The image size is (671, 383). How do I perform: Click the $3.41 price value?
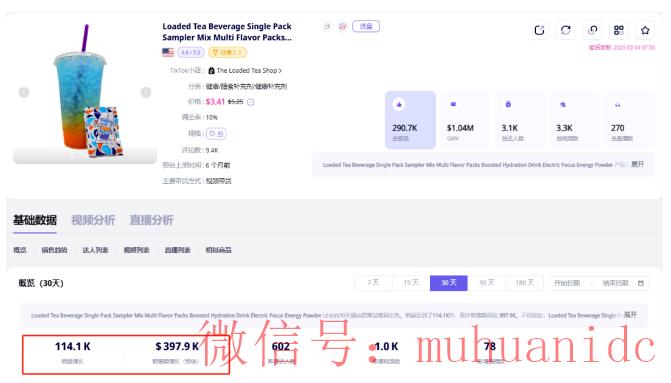[215, 101]
